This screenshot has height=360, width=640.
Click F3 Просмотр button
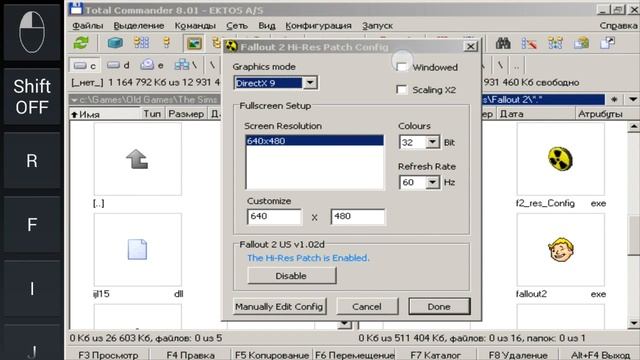(108, 355)
